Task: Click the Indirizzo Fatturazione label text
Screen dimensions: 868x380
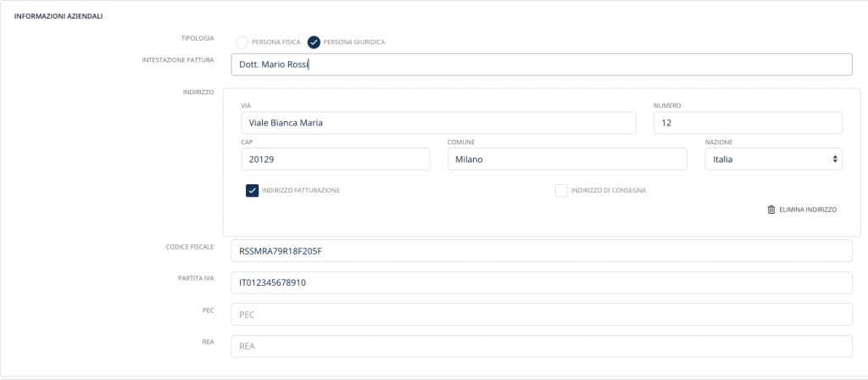Action: pyautogui.click(x=301, y=191)
